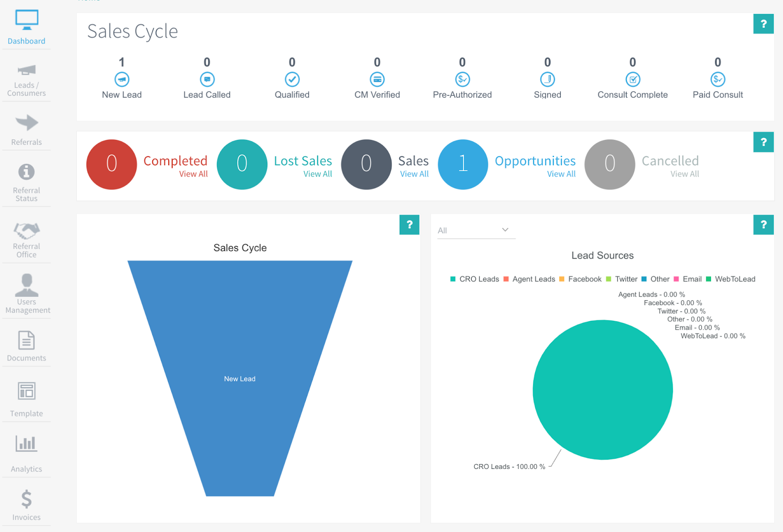This screenshot has width=783, height=532.
Task: Toggle Agent Leads legend swatch
Action: pos(506,279)
